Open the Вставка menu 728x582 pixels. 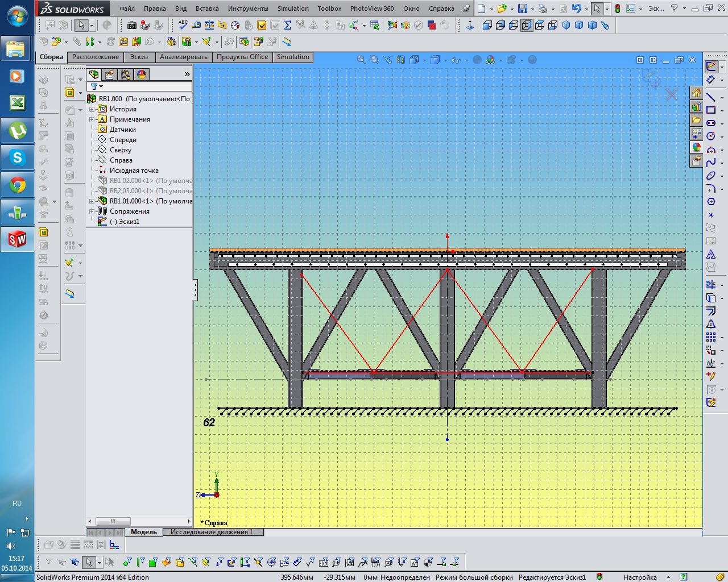click(x=207, y=9)
